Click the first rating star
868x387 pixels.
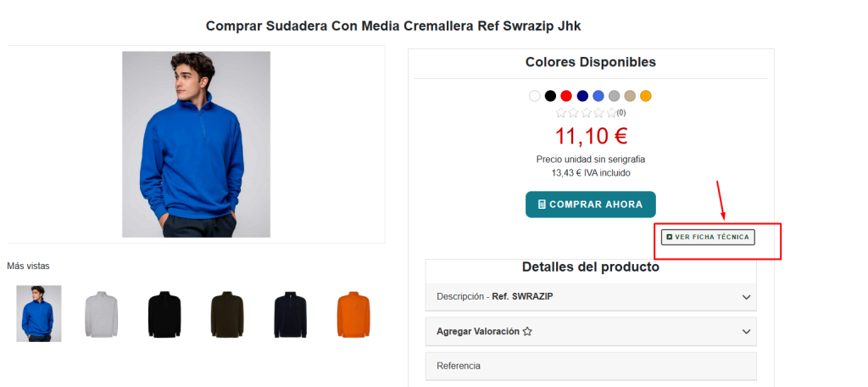tap(561, 113)
